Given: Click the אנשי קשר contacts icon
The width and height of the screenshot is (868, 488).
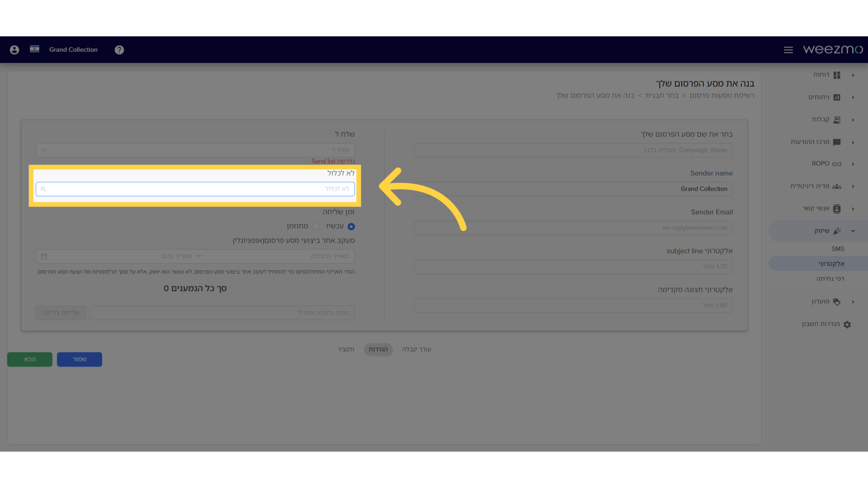Looking at the screenshot, I should (837, 208).
